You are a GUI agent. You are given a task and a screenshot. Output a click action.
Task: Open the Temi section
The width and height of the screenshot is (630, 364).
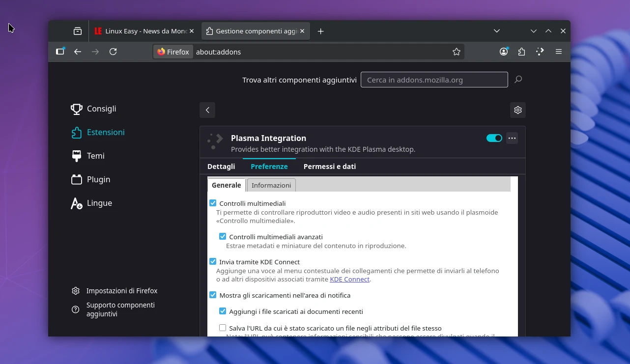point(95,156)
